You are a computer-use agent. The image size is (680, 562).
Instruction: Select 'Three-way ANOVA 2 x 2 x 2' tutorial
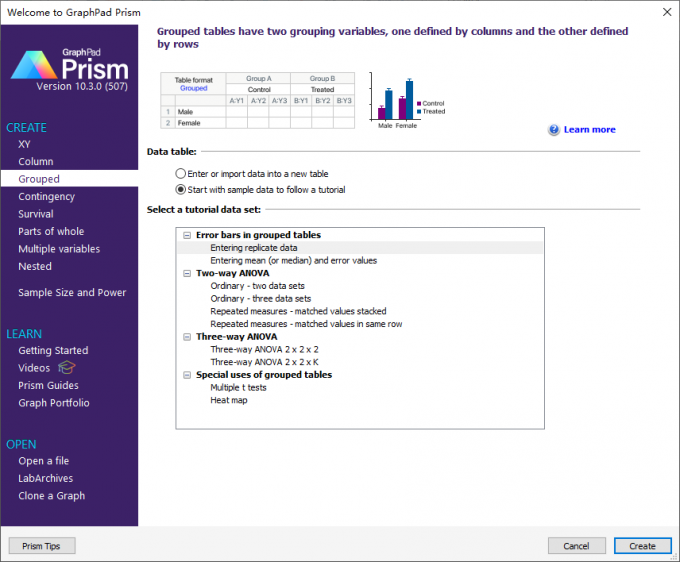click(x=264, y=350)
